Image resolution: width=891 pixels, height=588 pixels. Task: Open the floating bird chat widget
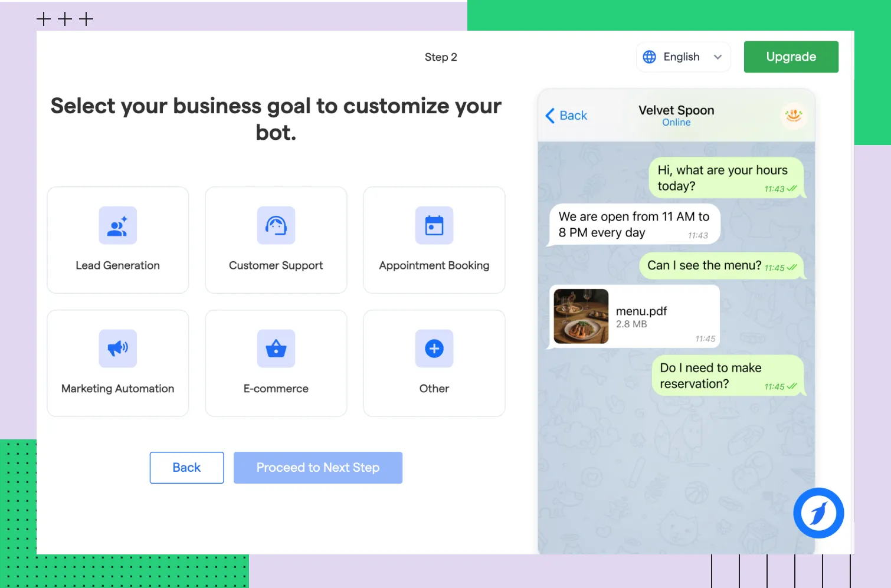point(818,513)
